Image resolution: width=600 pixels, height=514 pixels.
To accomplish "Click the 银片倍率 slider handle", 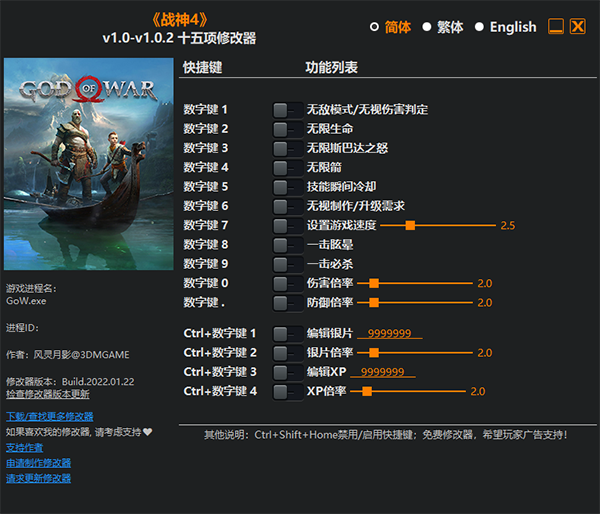I will 374,353.
